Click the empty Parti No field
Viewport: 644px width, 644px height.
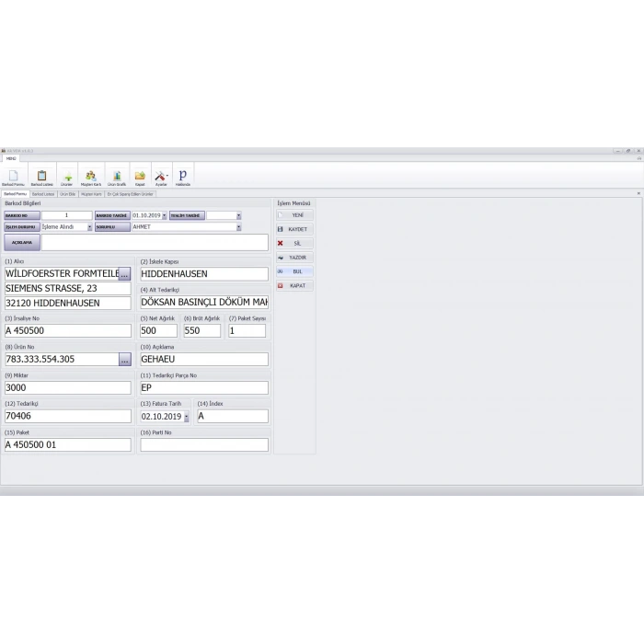point(204,444)
